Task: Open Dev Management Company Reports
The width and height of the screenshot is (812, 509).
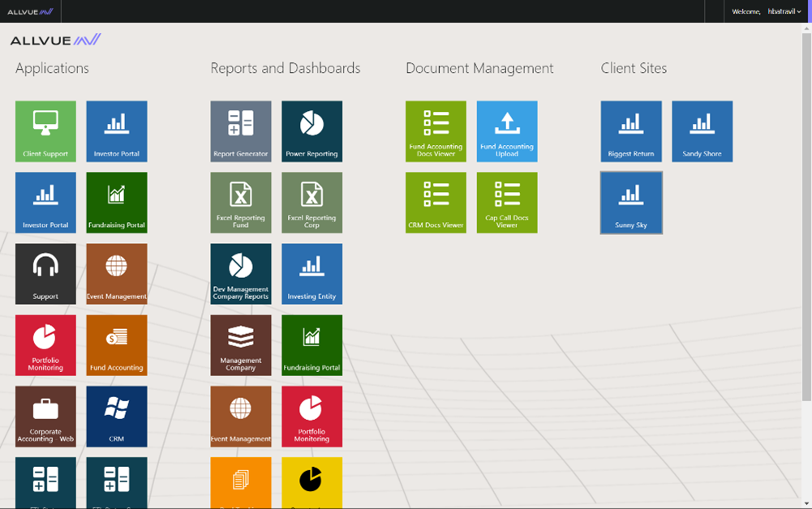Action: (x=241, y=274)
